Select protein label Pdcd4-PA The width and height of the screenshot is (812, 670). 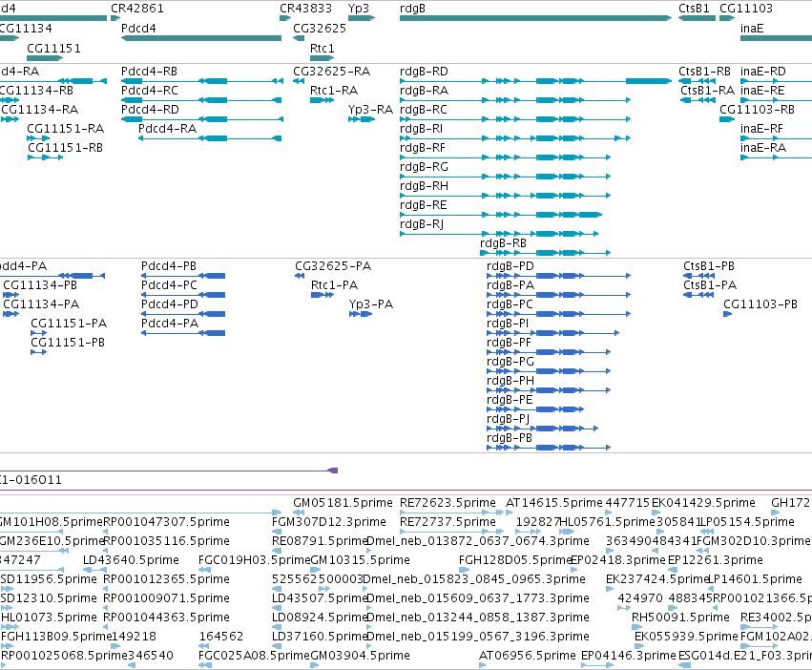170,324
